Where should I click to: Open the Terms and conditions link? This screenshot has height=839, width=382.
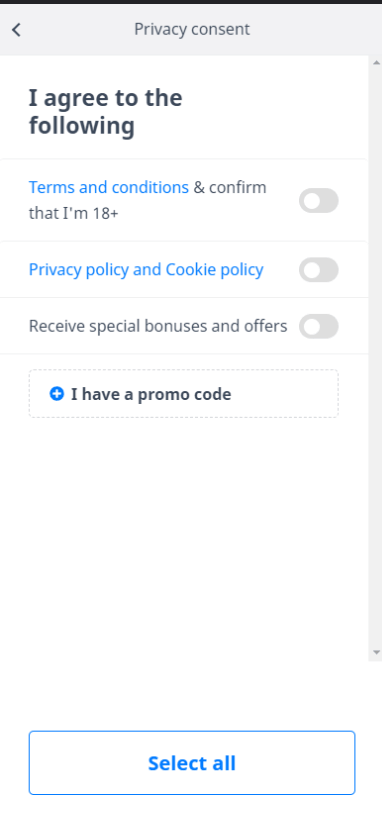(109, 188)
